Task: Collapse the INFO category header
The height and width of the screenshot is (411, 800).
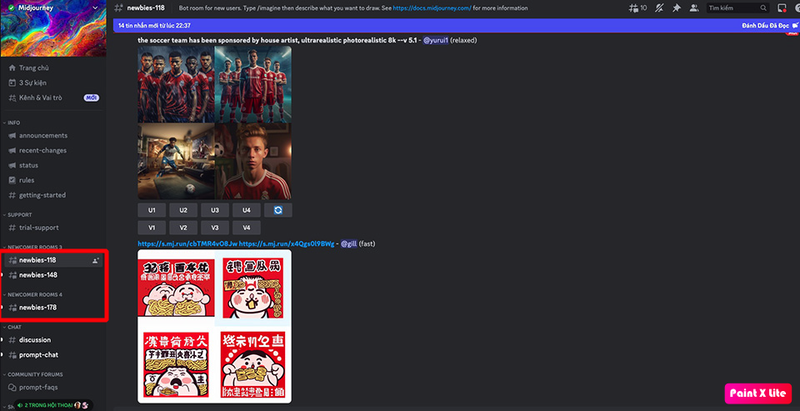Action: click(12, 123)
